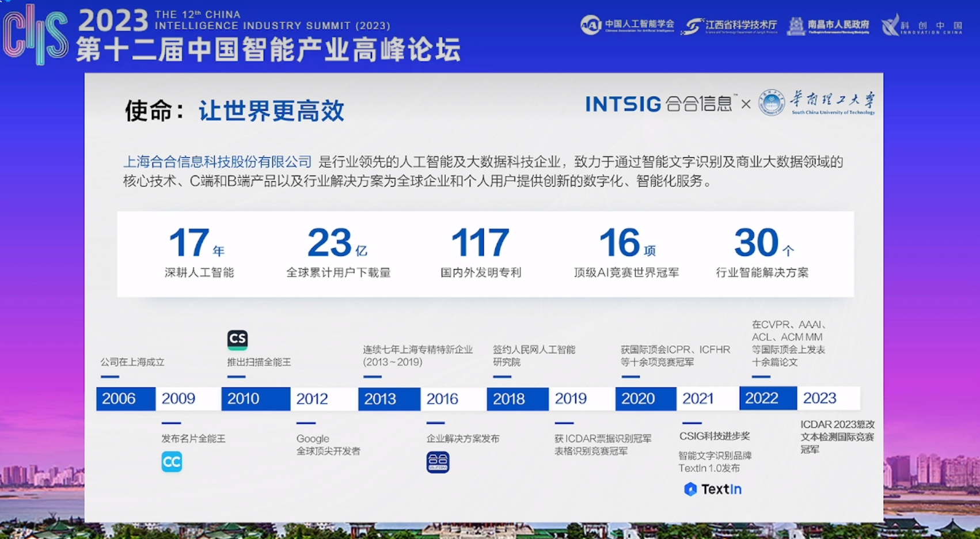Click the 推出扫描全能王 caption
The height and width of the screenshot is (539, 980).
pyautogui.click(x=259, y=362)
